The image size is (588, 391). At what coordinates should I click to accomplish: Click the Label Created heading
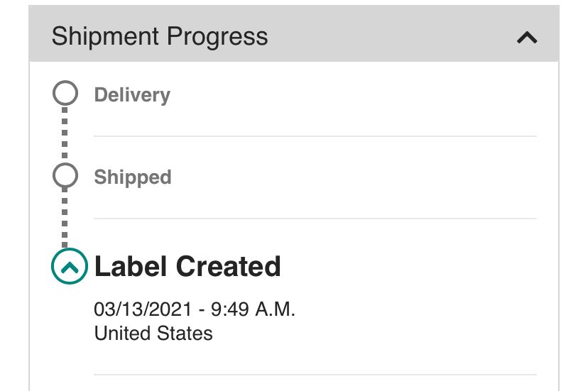(x=187, y=267)
